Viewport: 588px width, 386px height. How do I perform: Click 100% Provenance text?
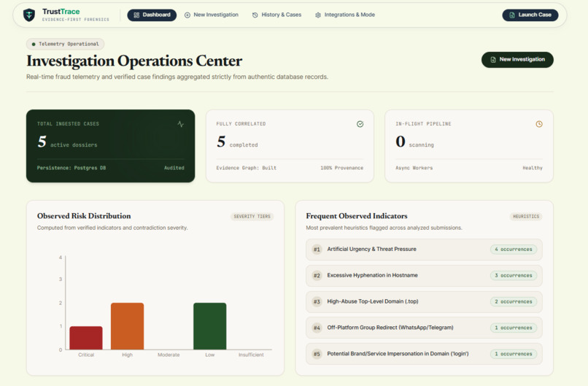click(341, 168)
